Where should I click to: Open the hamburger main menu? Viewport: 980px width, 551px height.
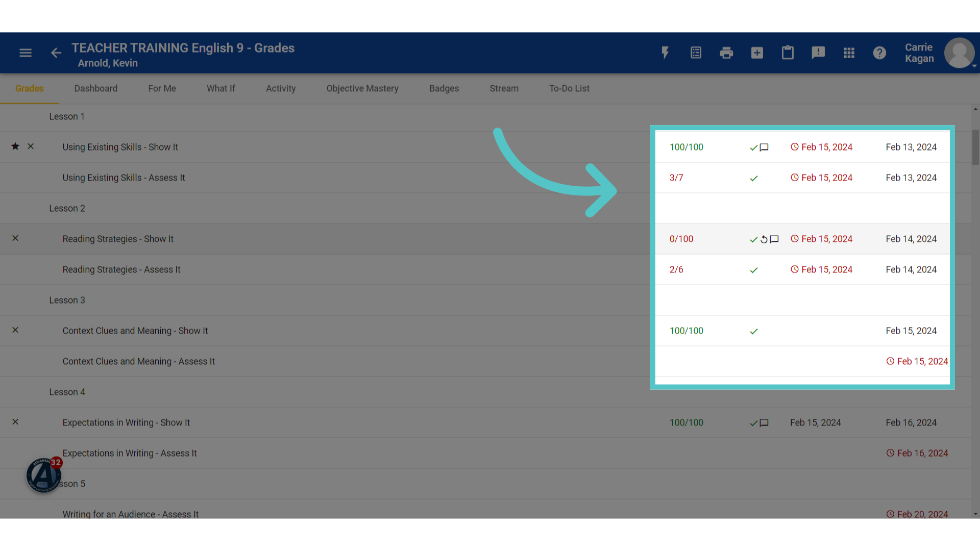point(26,53)
